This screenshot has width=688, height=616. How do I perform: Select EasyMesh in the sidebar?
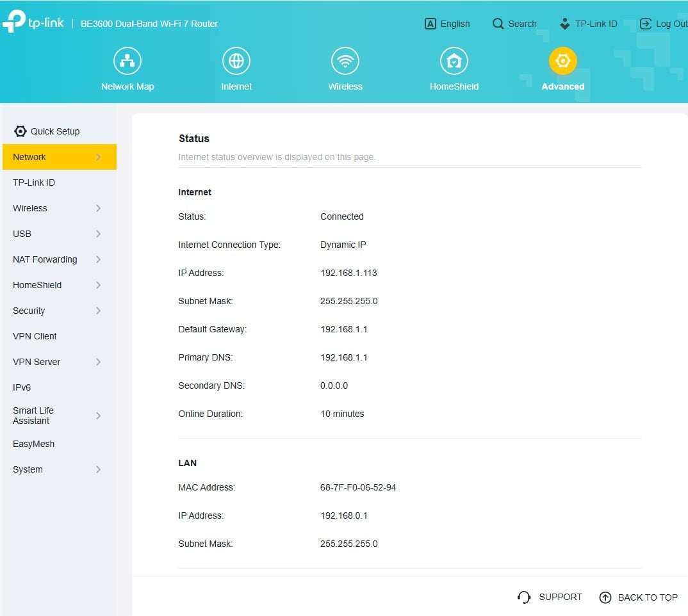tap(33, 444)
